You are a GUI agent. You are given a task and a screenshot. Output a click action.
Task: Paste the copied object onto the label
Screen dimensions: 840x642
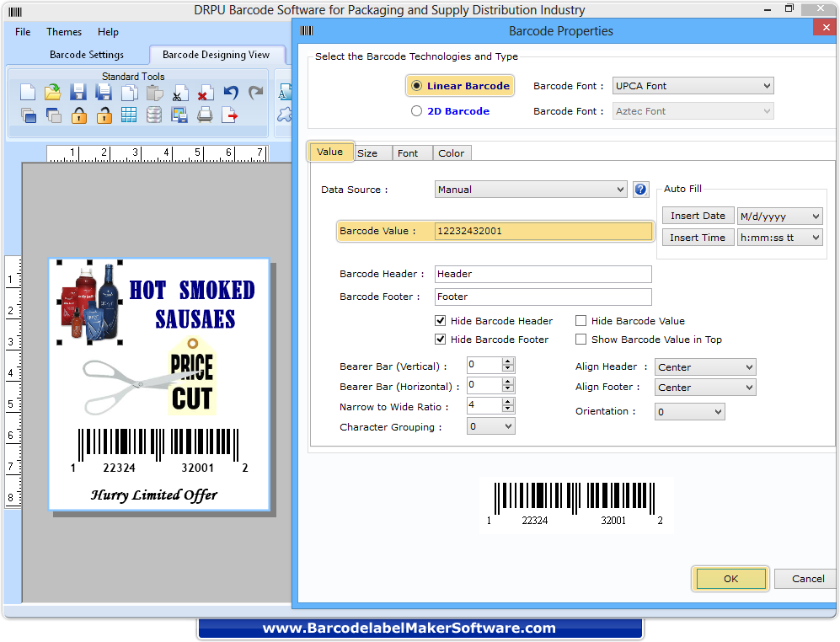153,91
